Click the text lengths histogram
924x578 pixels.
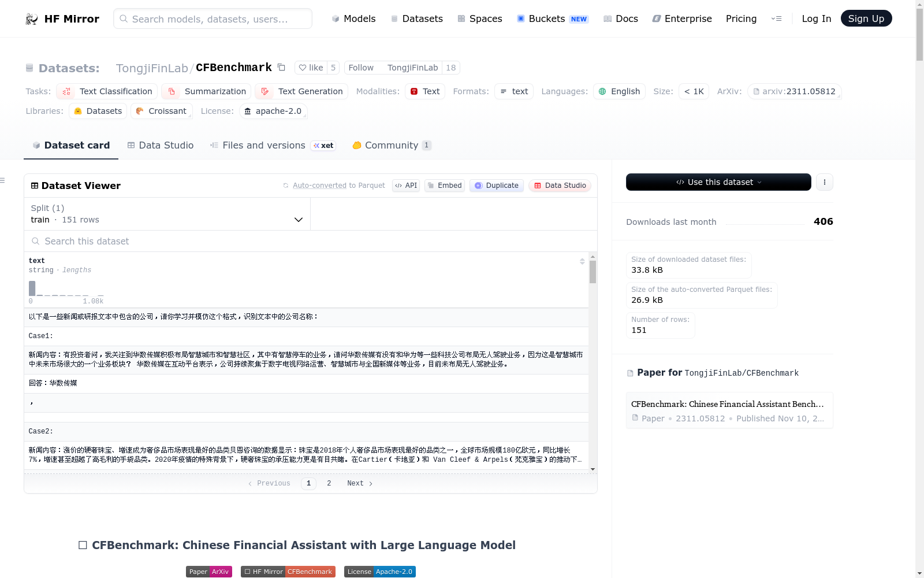(x=66, y=288)
